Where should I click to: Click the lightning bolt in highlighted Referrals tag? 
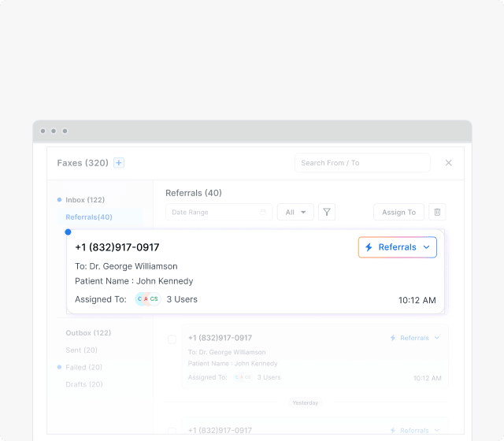(x=369, y=247)
